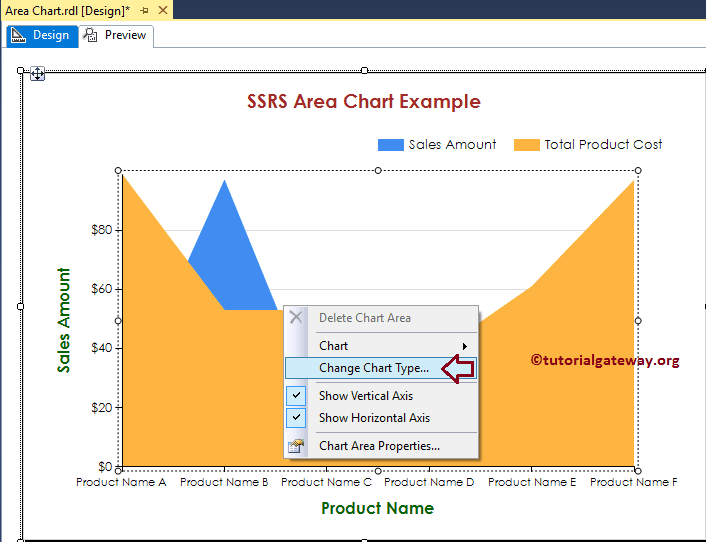Select the horizontal axis title Product Name
The image size is (706, 542).
pos(377,508)
